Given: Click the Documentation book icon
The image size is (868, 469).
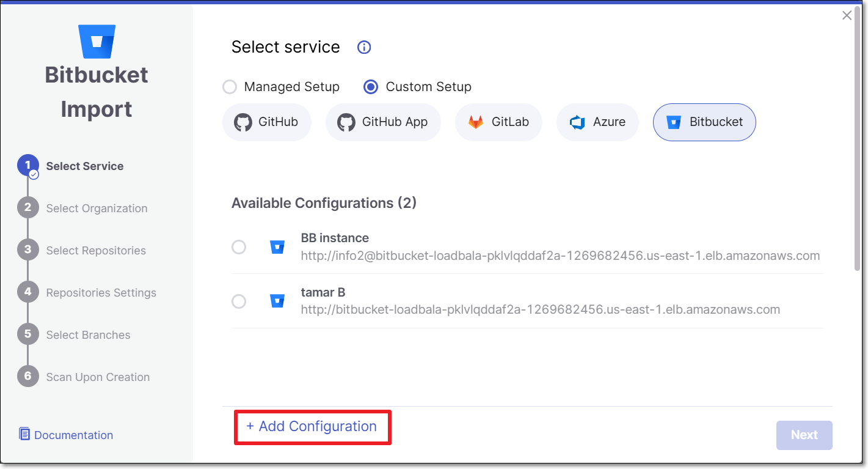Looking at the screenshot, I should 24,434.
